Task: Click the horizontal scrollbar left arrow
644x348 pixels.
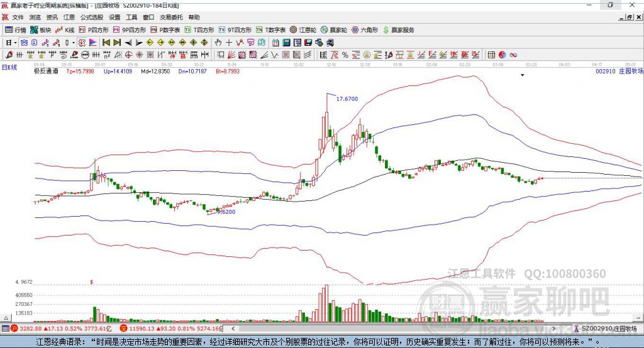Action: pyautogui.click(x=233, y=329)
